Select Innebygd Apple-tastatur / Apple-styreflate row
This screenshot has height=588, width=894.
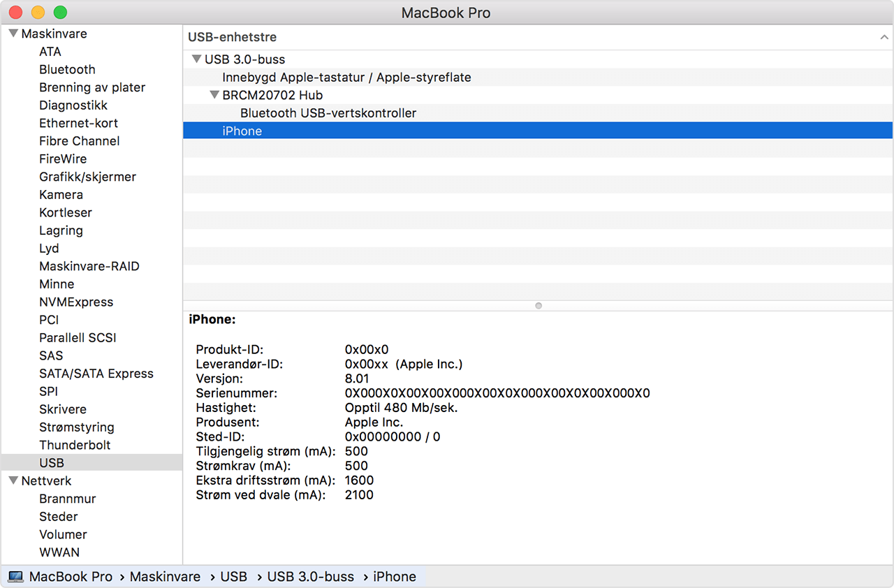pyautogui.click(x=538, y=78)
